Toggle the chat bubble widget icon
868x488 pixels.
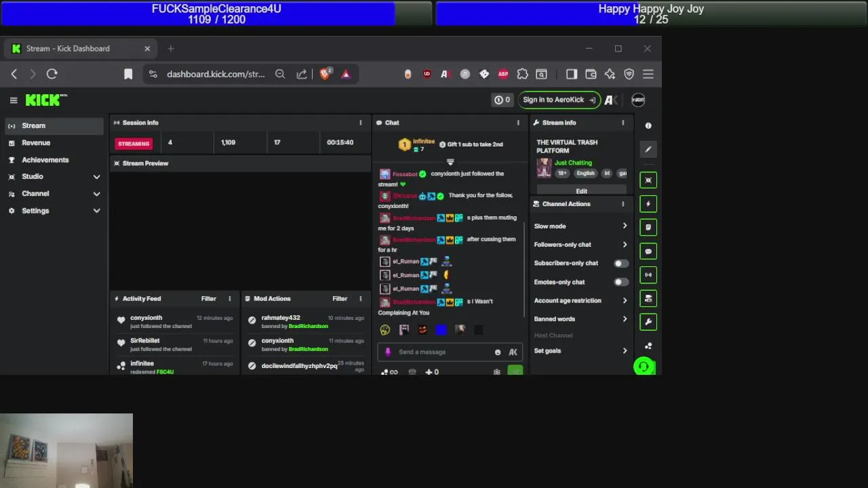pyautogui.click(x=648, y=251)
